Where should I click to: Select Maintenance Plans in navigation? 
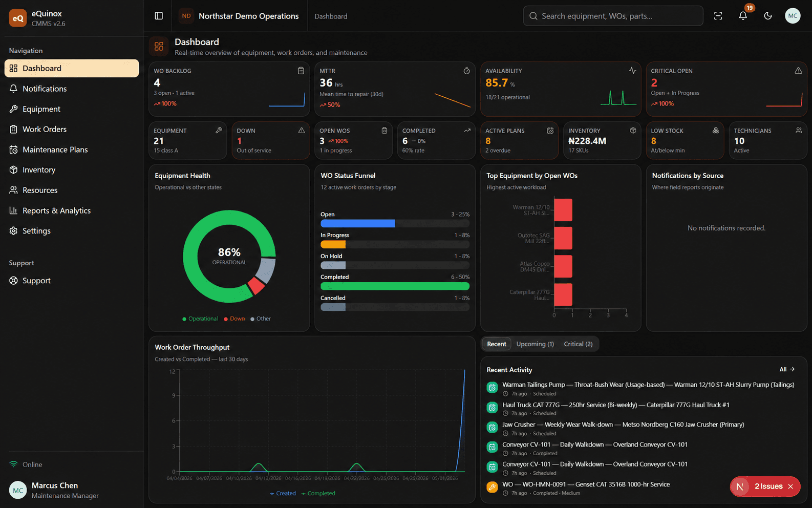pos(72,150)
